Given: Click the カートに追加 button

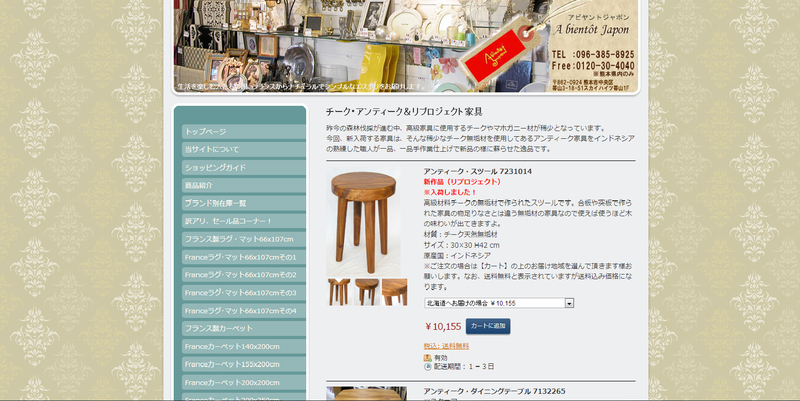Looking at the screenshot, I should [488, 327].
